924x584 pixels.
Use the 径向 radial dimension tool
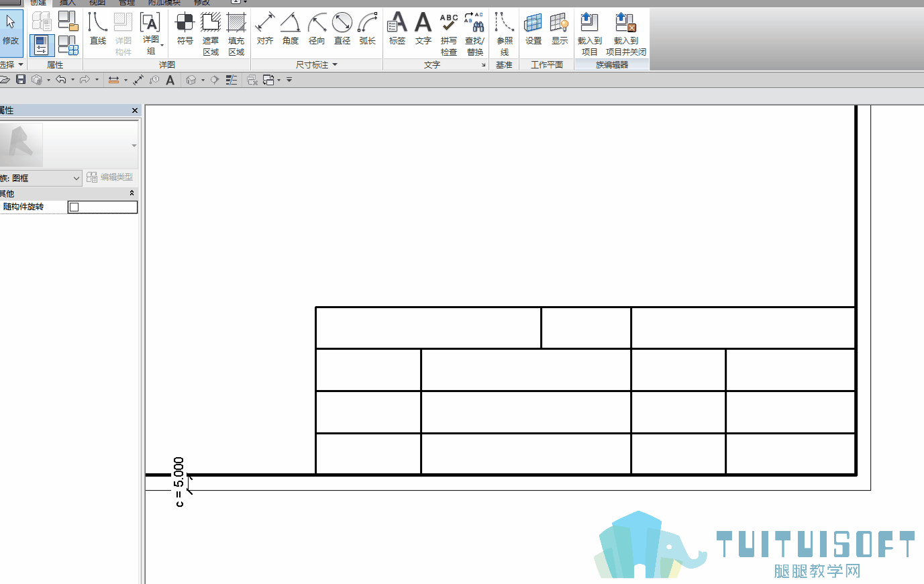317,30
